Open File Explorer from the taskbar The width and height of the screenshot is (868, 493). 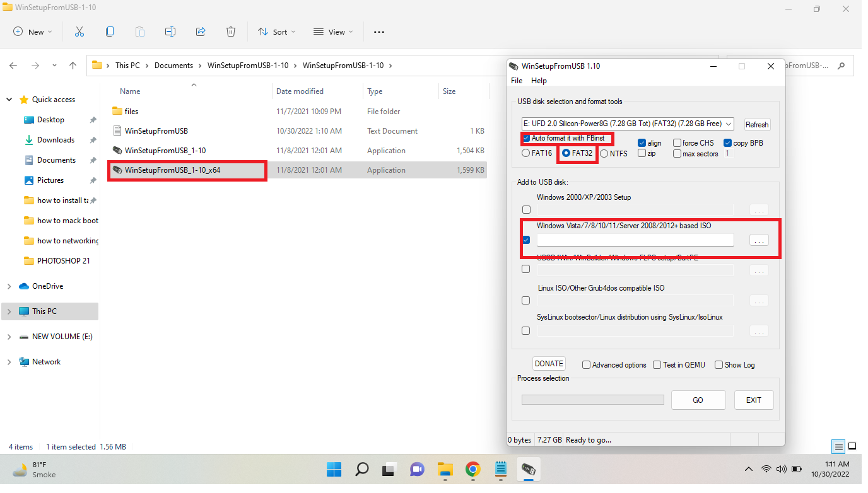click(x=445, y=469)
